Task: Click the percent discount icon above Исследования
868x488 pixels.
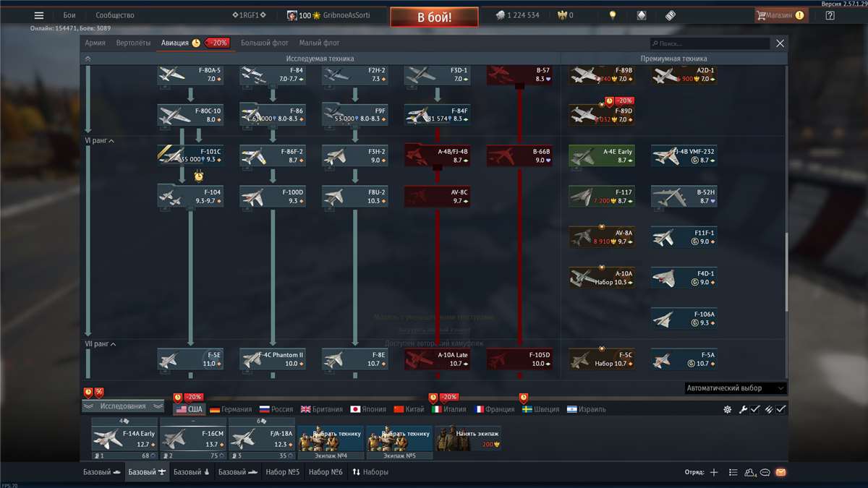Action: click(99, 393)
